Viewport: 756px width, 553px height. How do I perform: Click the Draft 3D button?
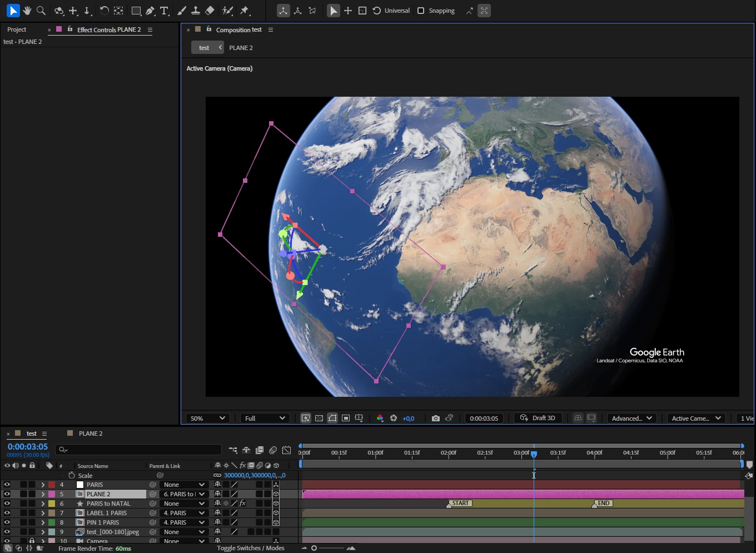(538, 418)
